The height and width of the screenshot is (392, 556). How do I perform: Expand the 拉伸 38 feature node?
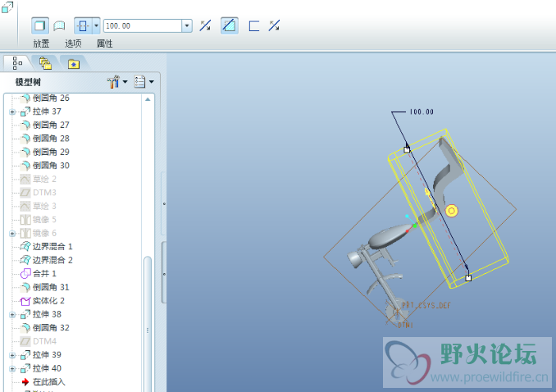[12, 315]
